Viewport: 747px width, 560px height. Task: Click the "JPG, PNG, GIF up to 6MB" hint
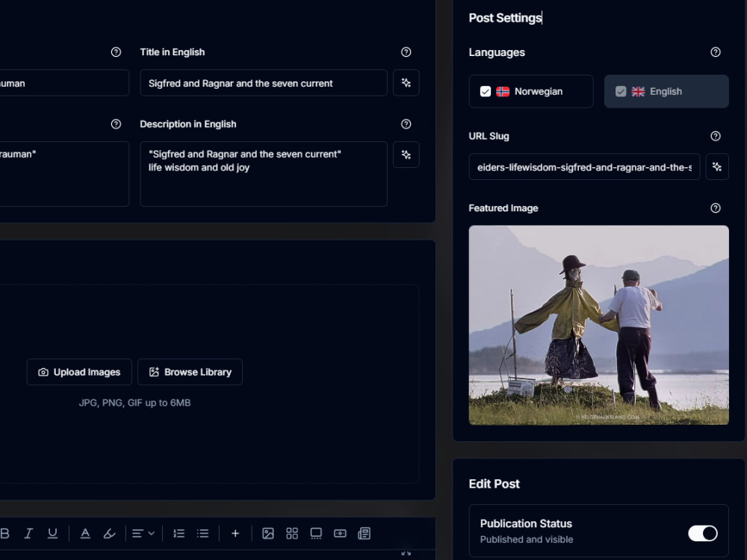point(134,403)
